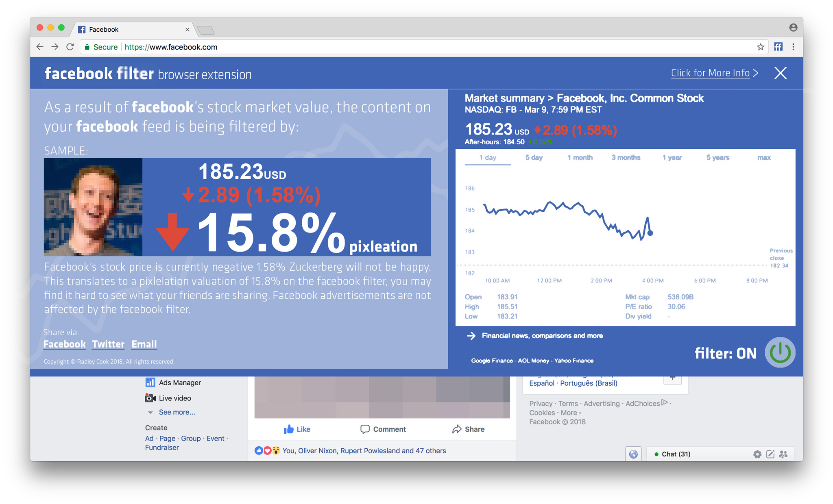This screenshot has width=833, height=504.
Task: Click the globe language icon near chat bar
Action: coord(633,454)
